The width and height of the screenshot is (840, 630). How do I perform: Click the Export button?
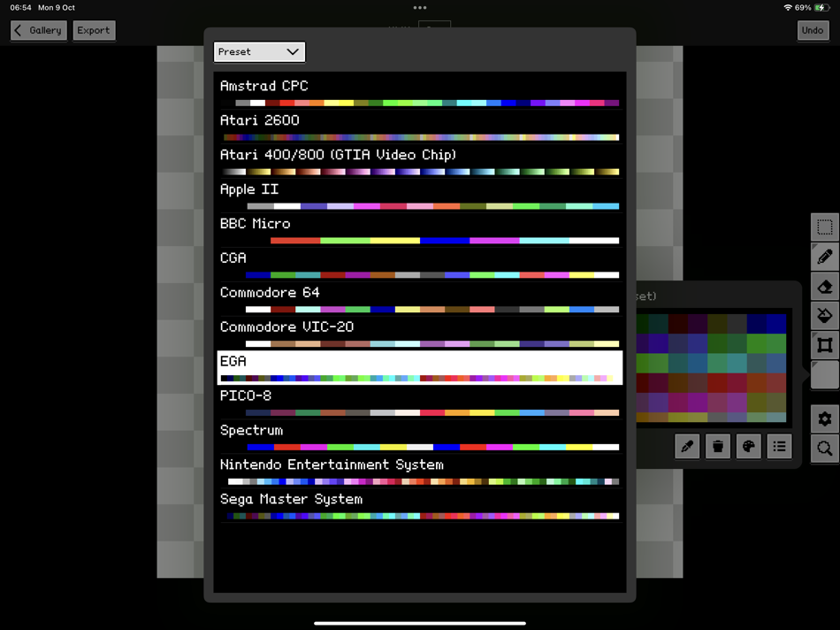93,31
